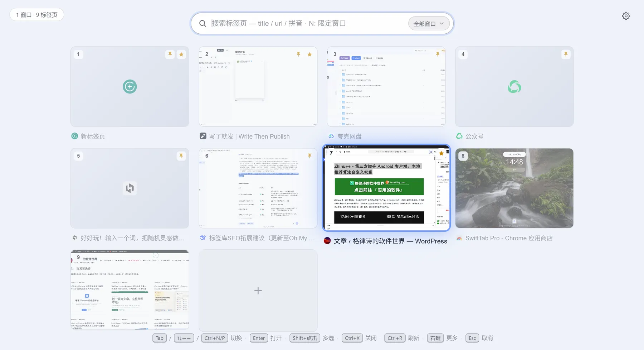Click the Esc cancel key hint
The image size is (644, 350).
[472, 338]
